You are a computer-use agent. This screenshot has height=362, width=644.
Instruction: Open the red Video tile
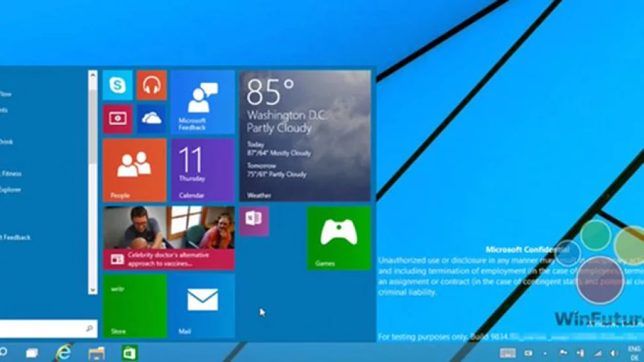118,119
